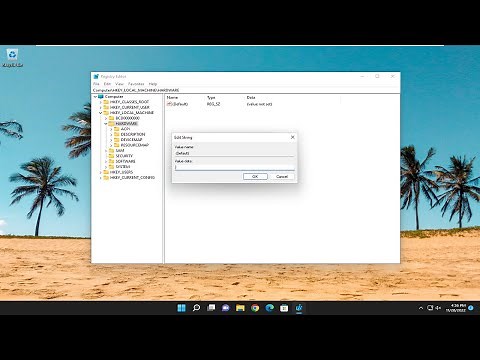Image resolution: width=480 pixels, height=360 pixels.
Task: Click the REG_SZ type cell
Action: coord(213,104)
